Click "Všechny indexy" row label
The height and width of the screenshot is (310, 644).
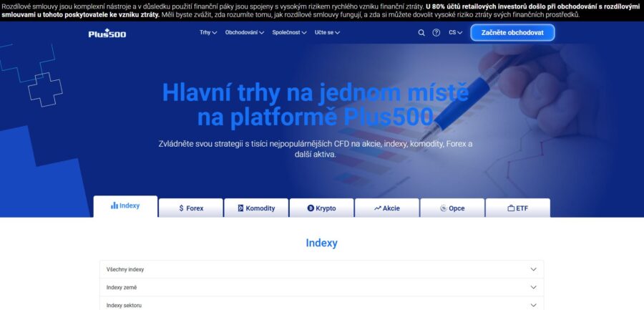(x=125, y=270)
